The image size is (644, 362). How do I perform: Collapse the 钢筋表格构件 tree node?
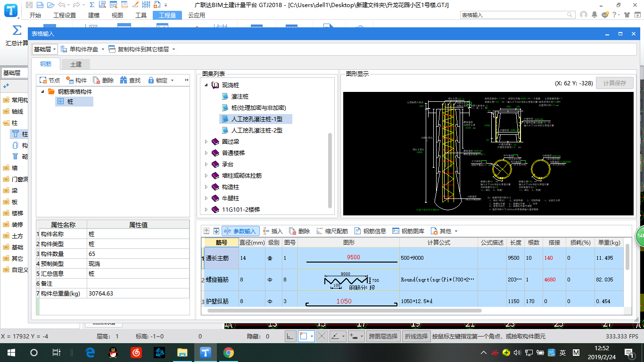point(41,91)
